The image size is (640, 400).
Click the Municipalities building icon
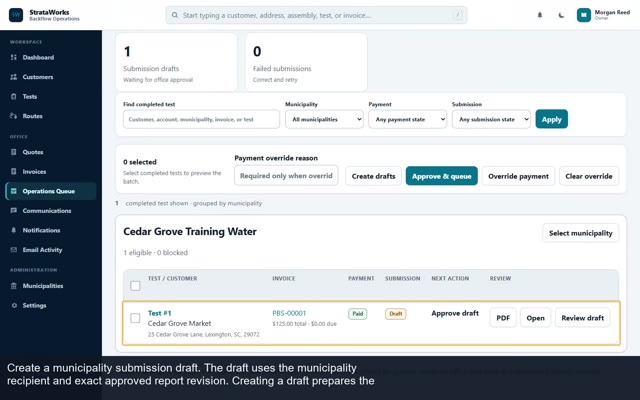click(13, 286)
